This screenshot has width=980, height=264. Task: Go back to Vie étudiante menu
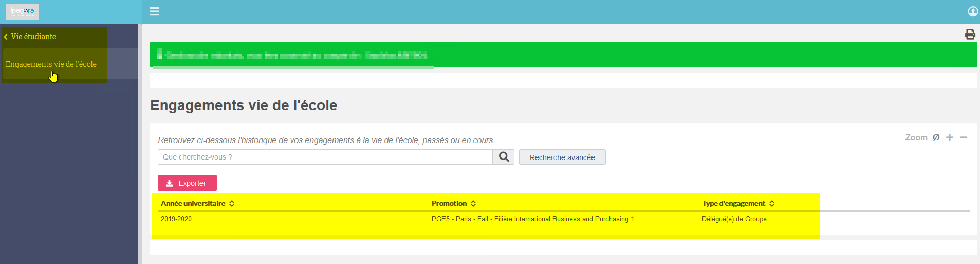pyautogui.click(x=30, y=37)
